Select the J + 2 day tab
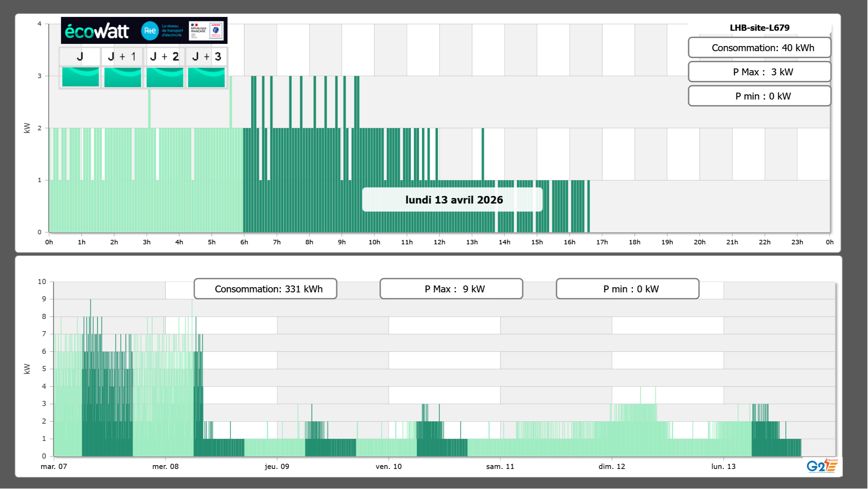 [165, 56]
